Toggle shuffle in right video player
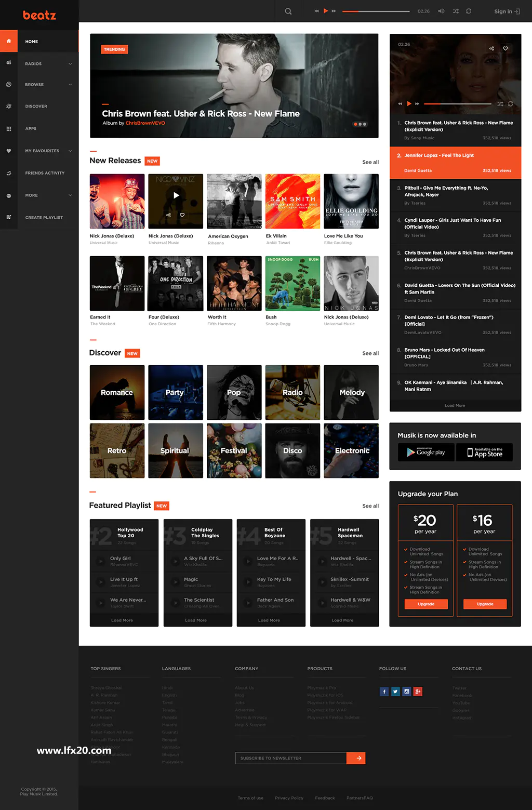The image size is (532, 810). 500,104
